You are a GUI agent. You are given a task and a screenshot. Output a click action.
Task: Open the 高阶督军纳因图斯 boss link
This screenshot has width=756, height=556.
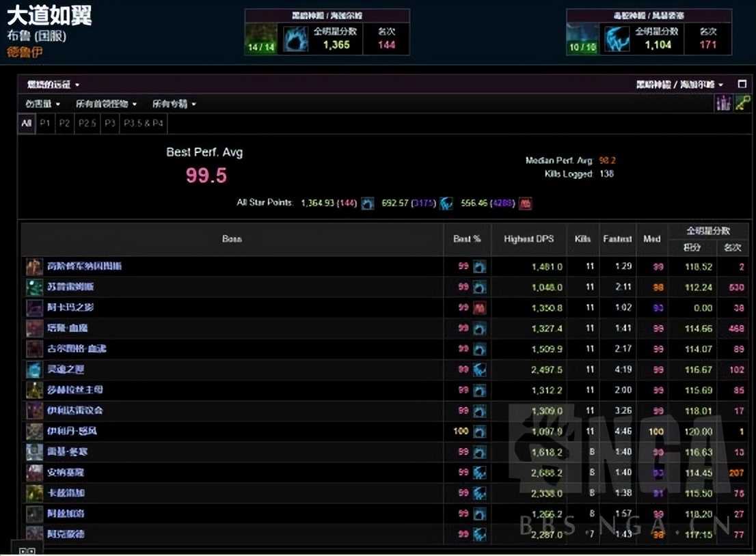(x=84, y=266)
